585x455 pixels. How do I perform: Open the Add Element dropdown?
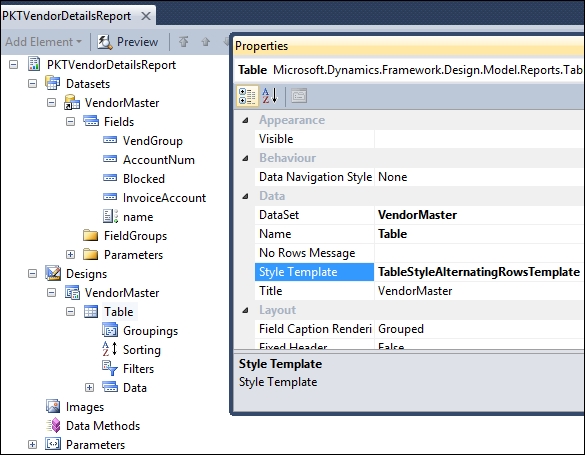[43, 42]
